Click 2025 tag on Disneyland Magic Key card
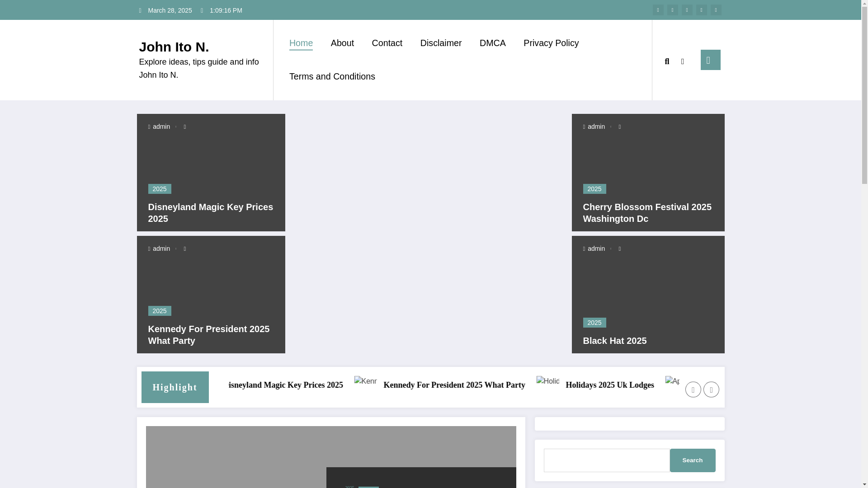This screenshot has width=868, height=488. (x=160, y=189)
